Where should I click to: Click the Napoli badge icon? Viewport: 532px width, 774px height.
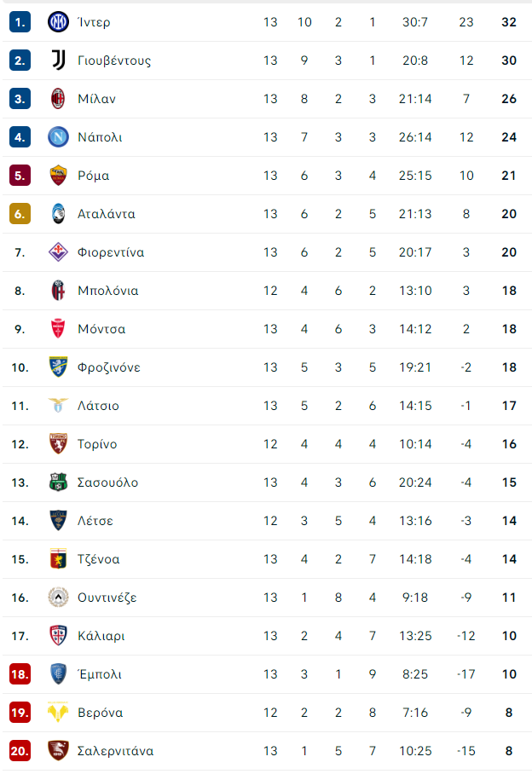(x=58, y=137)
